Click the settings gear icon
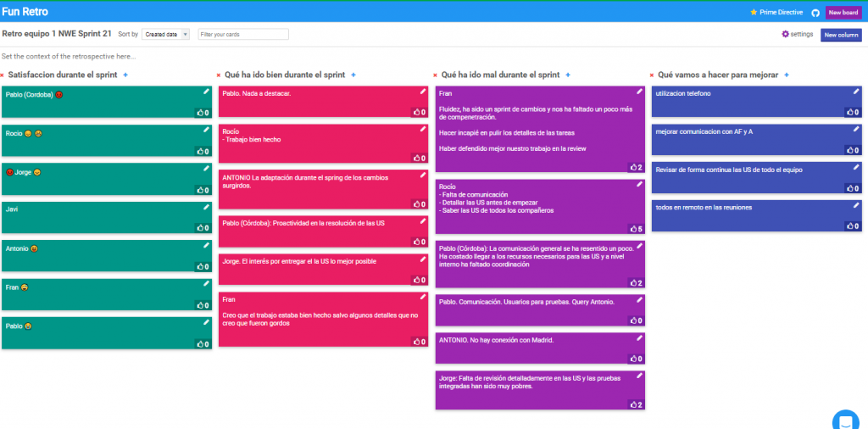 pos(785,34)
